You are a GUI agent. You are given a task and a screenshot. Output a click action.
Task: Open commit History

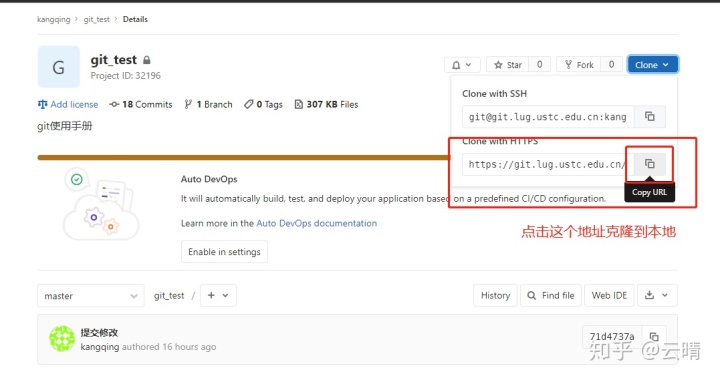tap(495, 296)
